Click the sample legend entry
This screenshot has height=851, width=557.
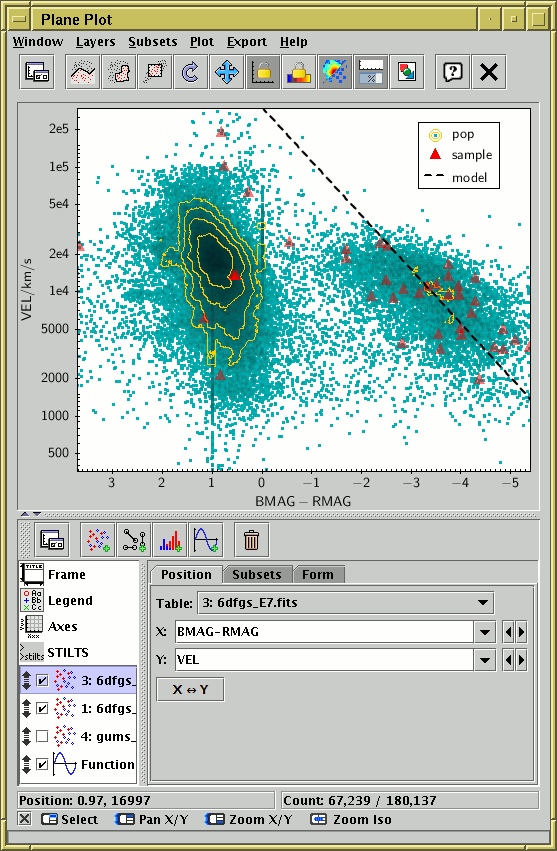[x=460, y=155]
